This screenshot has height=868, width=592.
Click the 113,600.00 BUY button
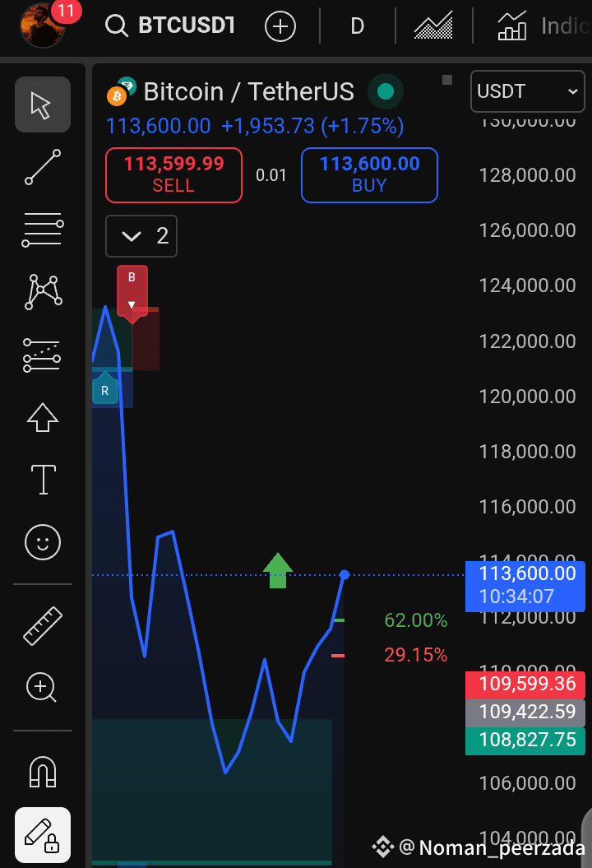(x=369, y=175)
